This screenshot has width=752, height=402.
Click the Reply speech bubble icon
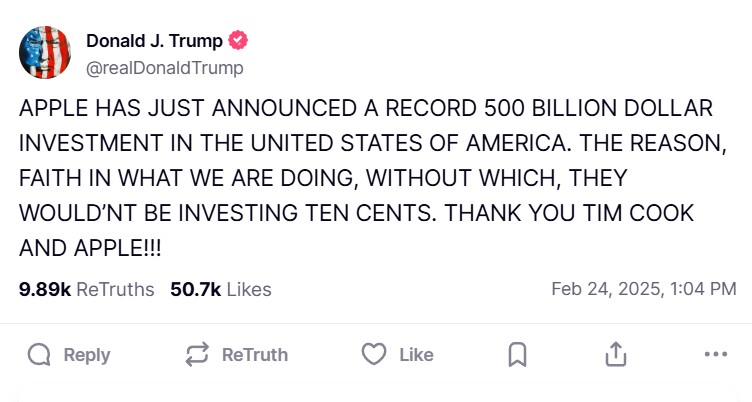(x=40, y=355)
